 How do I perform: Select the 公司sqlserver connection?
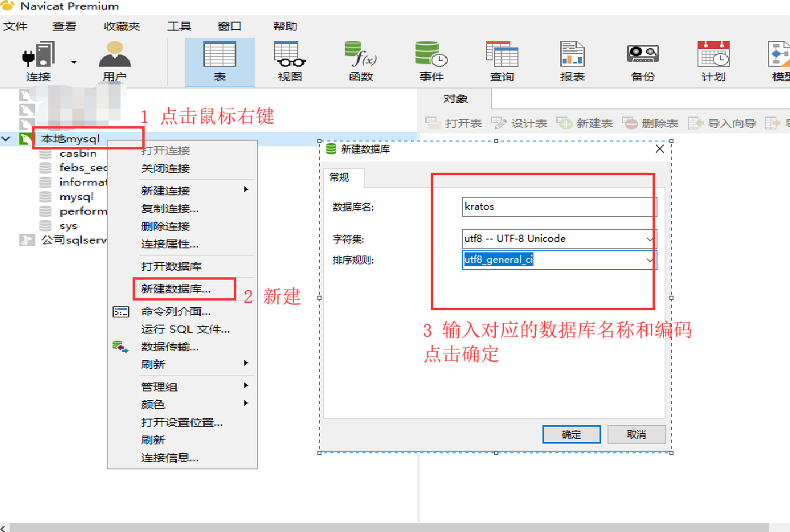tap(74, 239)
